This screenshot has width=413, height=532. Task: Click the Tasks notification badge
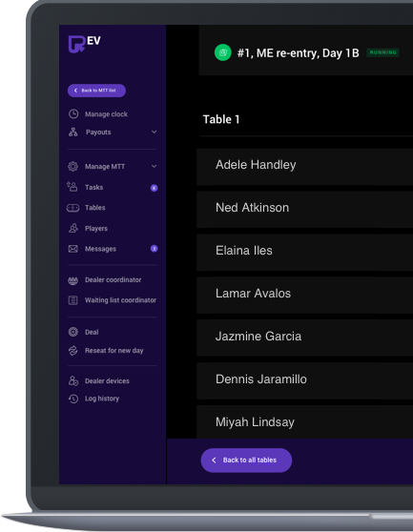coord(155,188)
